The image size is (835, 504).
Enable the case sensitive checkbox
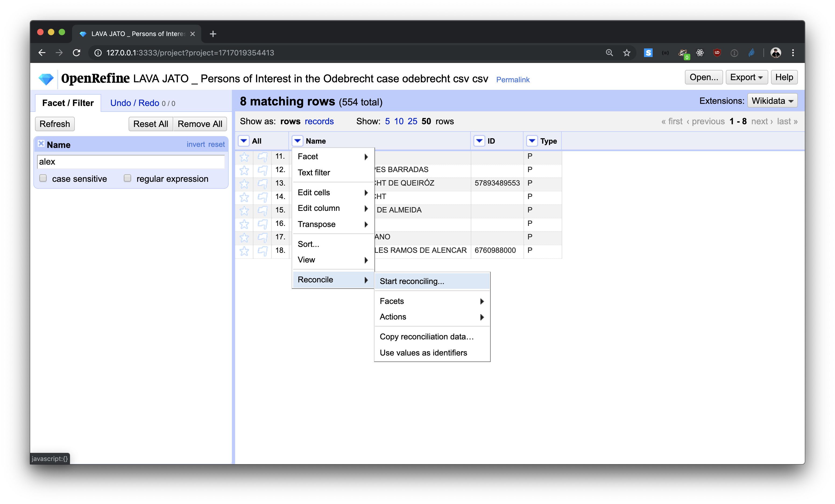click(x=43, y=178)
